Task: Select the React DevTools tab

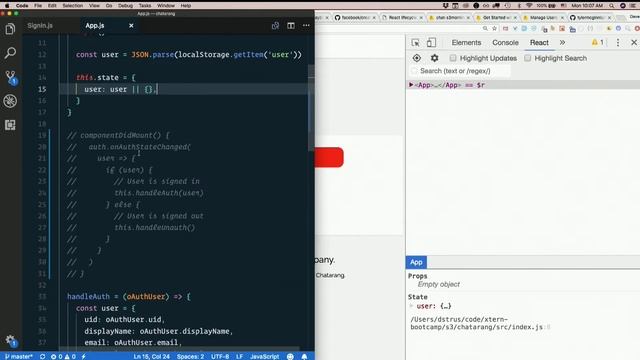Action: point(539,42)
